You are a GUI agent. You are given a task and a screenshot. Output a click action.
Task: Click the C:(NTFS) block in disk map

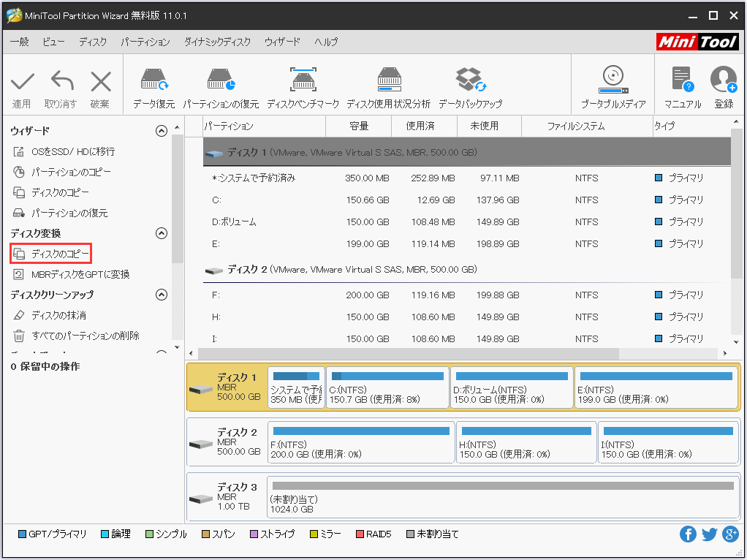tap(387, 387)
